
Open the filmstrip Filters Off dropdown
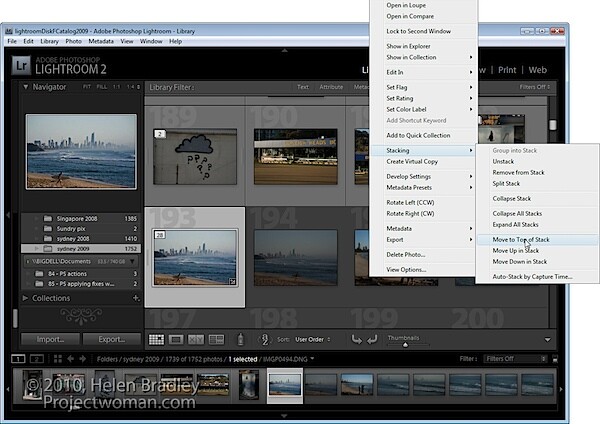coord(515,359)
